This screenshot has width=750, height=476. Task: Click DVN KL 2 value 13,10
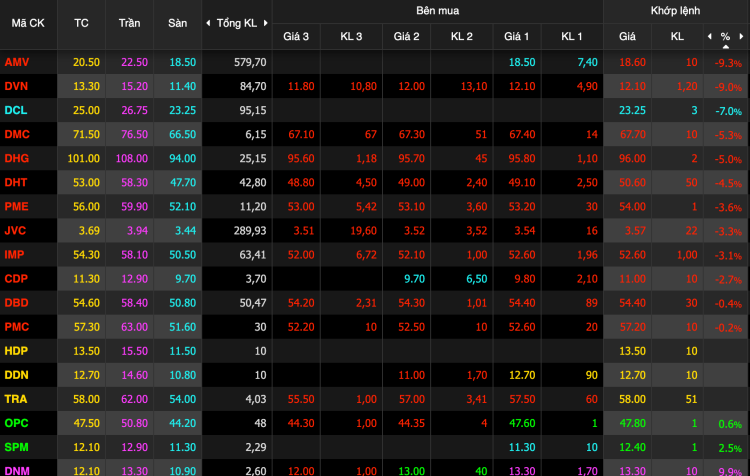[474, 86]
